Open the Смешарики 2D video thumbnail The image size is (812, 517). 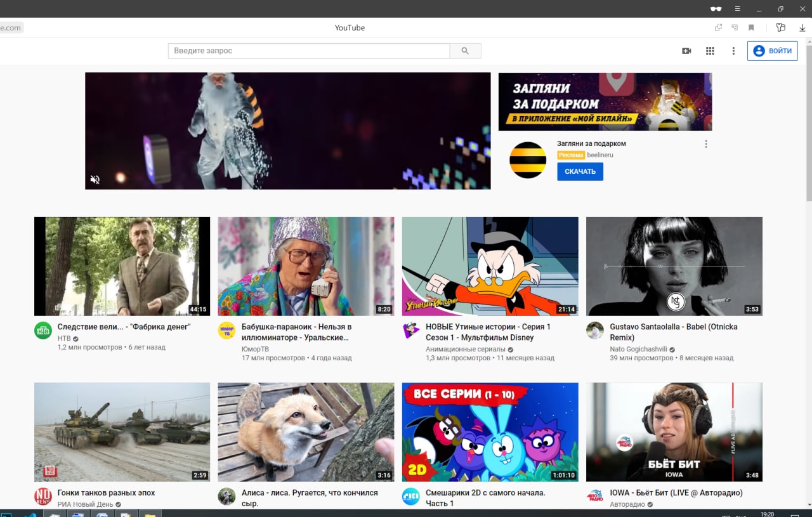coord(490,432)
